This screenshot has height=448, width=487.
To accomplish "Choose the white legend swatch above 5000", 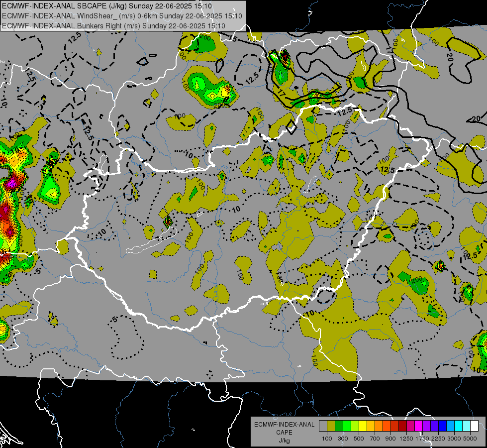I will tap(474, 426).
